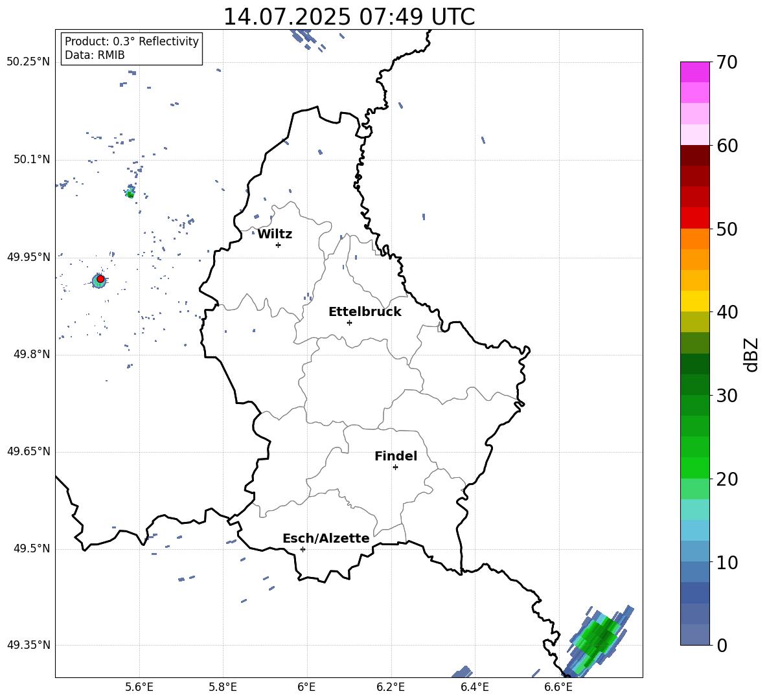Click the 49.5°N latitude label
The height and width of the screenshot is (700, 767).
(x=32, y=548)
